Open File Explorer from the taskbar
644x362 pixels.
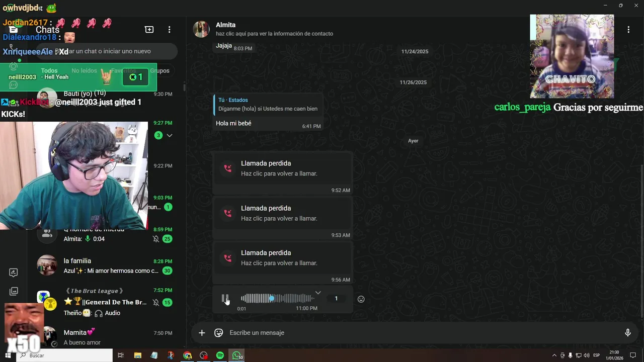(x=137, y=355)
